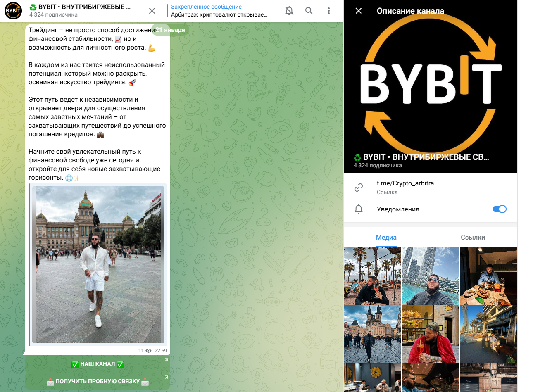Switch to the Ссылки tab
This screenshot has height=392, width=533.
(473, 238)
